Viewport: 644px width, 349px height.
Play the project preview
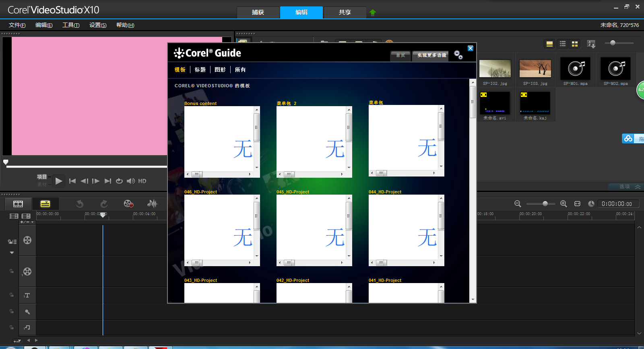[59, 181]
